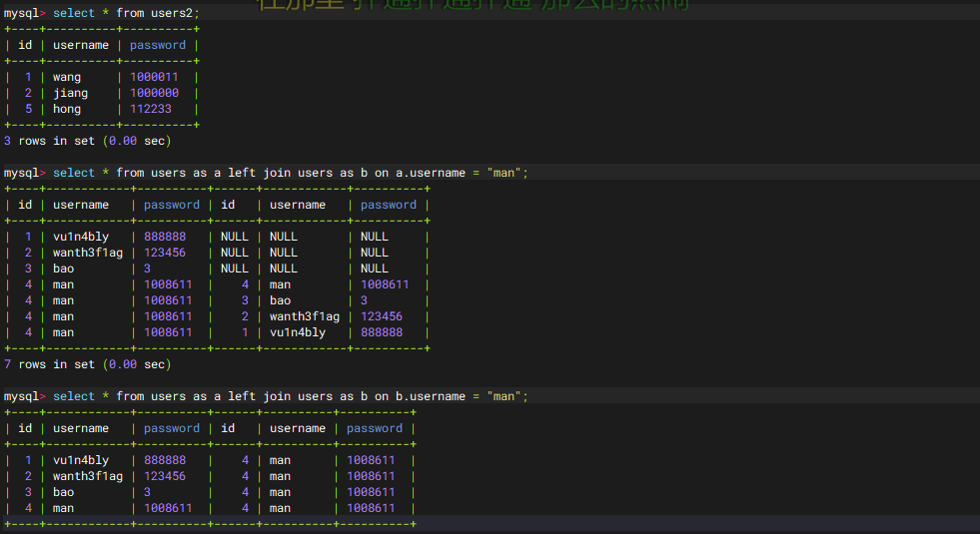Screen dimensions: 980x534
Task: Click the query containing b.username = "man"
Action: click(x=290, y=396)
